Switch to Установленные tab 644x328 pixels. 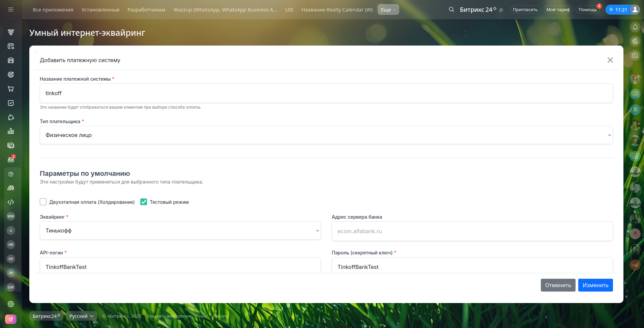[x=100, y=10]
